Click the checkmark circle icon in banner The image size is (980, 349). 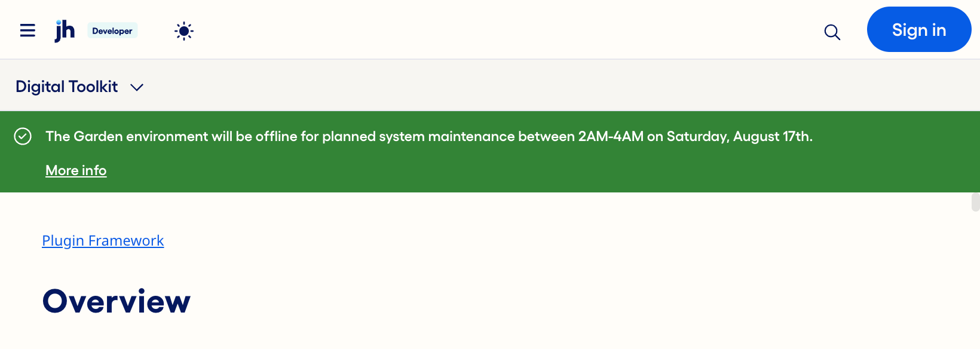23,137
